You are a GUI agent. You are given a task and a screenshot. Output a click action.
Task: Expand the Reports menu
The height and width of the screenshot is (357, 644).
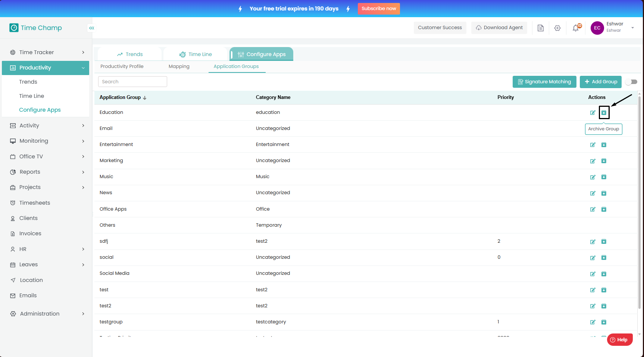[x=46, y=172]
